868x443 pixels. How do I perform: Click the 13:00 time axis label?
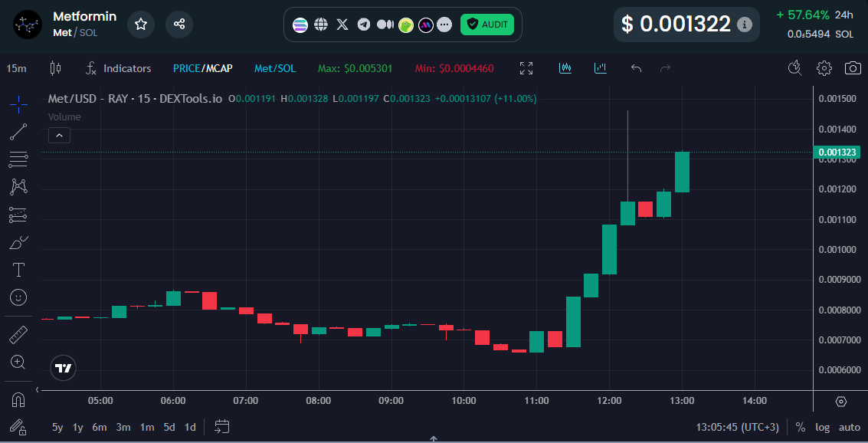(681, 400)
